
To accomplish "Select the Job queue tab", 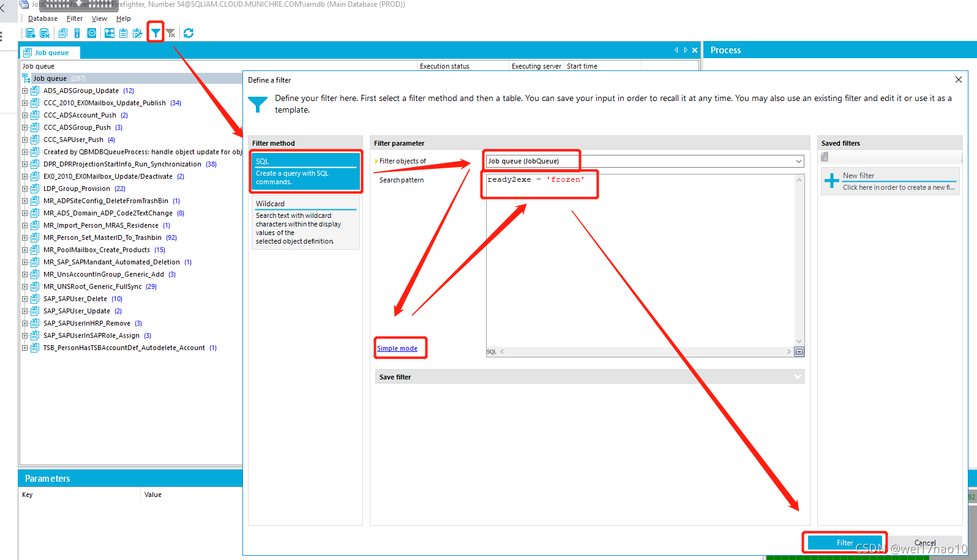I will point(50,53).
